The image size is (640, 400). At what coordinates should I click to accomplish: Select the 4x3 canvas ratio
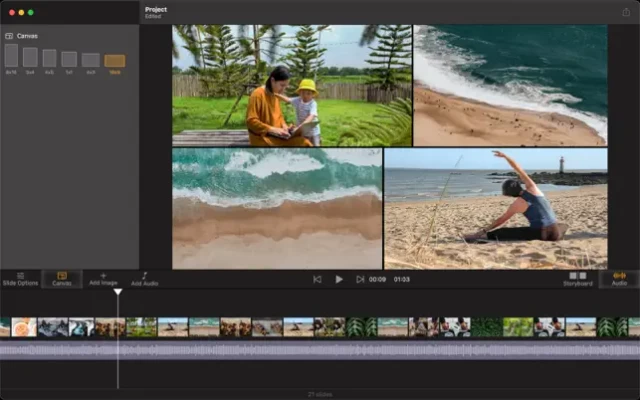(90, 60)
